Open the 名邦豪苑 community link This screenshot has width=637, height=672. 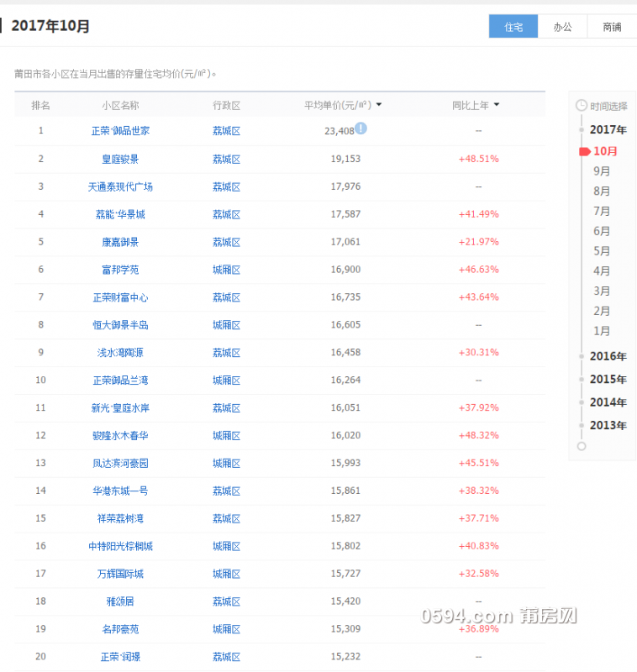120,629
